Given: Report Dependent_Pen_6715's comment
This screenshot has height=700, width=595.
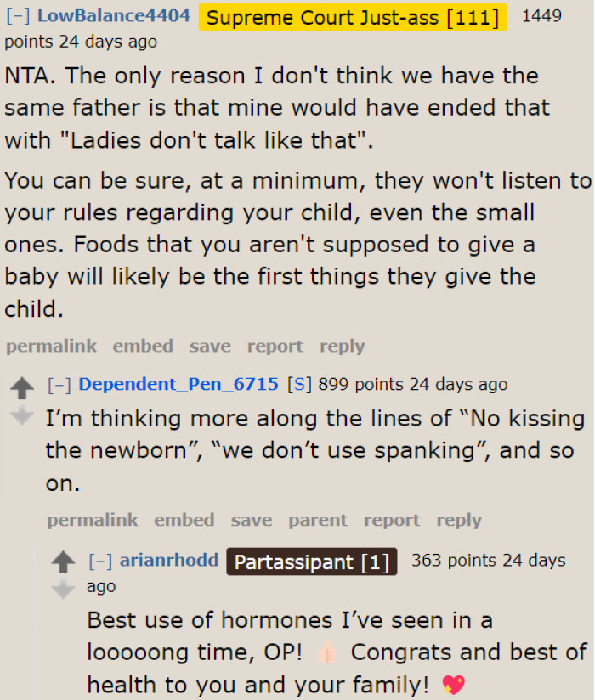Looking at the screenshot, I should [x=392, y=520].
